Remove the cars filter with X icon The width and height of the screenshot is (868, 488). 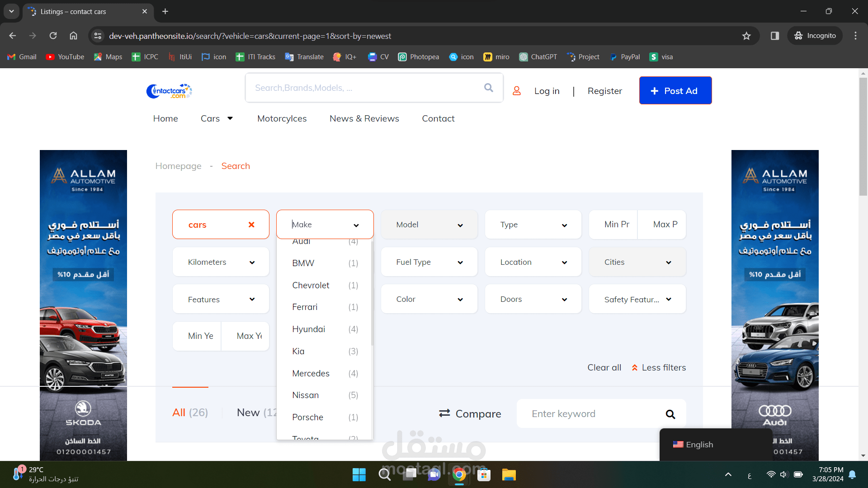tap(251, 225)
